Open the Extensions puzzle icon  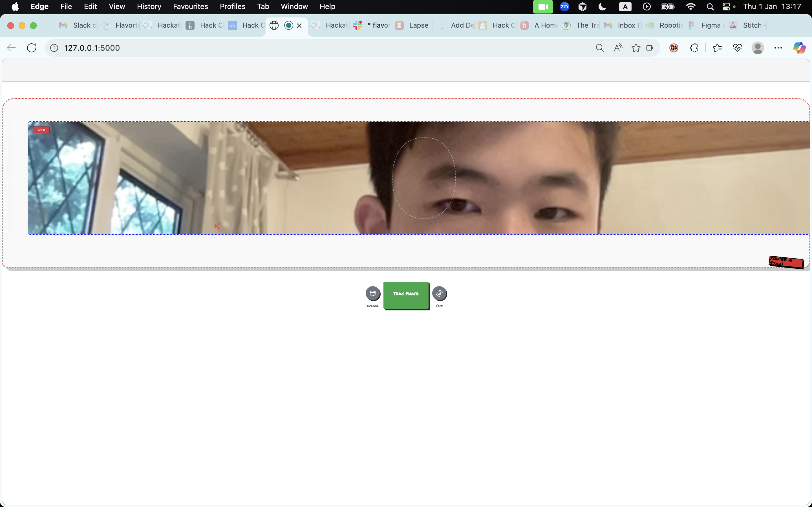click(694, 48)
